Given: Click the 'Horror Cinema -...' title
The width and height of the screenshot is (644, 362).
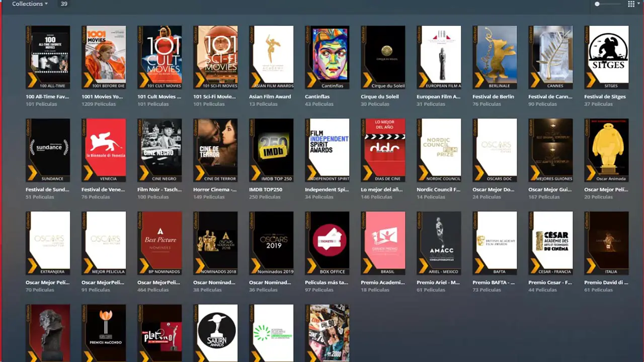Looking at the screenshot, I should coord(215,190).
